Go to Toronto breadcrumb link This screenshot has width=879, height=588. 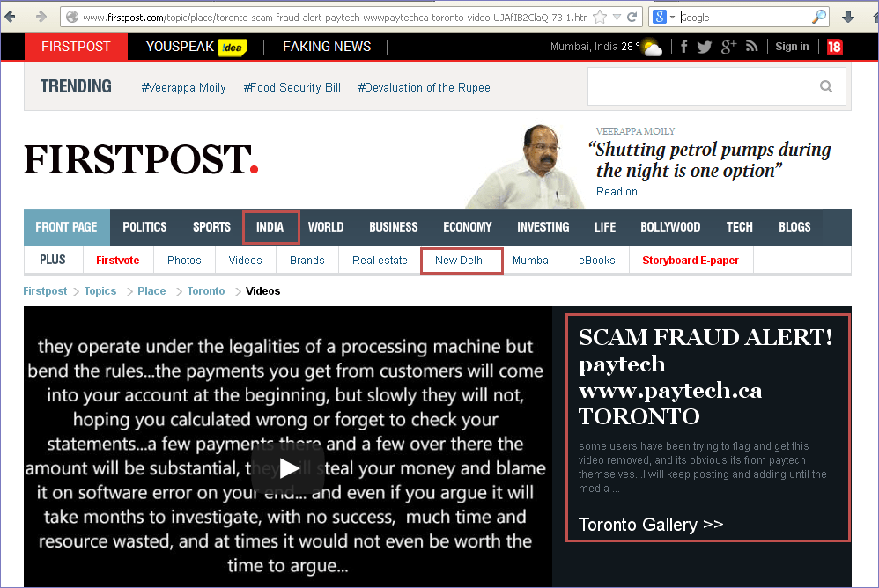pyautogui.click(x=206, y=291)
